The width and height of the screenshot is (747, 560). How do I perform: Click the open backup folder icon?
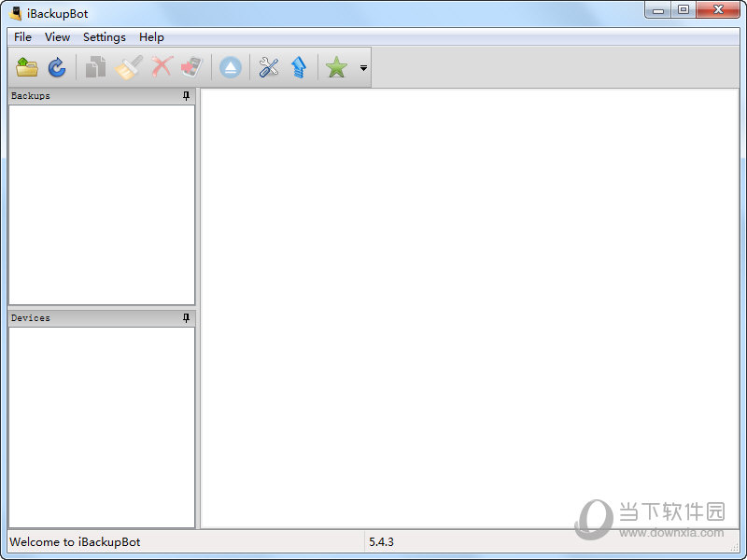[27, 67]
